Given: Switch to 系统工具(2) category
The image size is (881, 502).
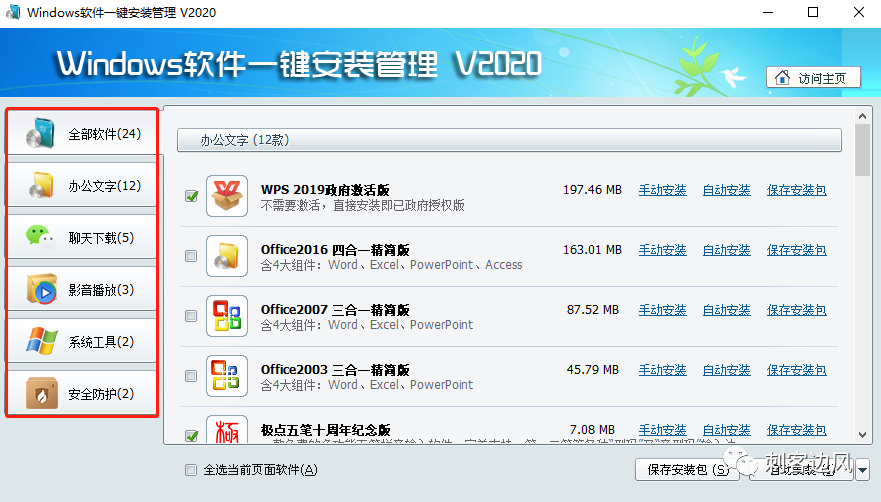Looking at the screenshot, I should coord(82,341).
